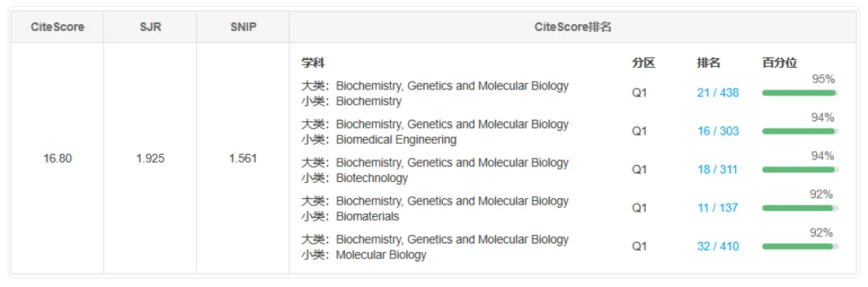This screenshot has width=868, height=287.
Task: Click the SNIP value 1.561
Action: point(243,159)
